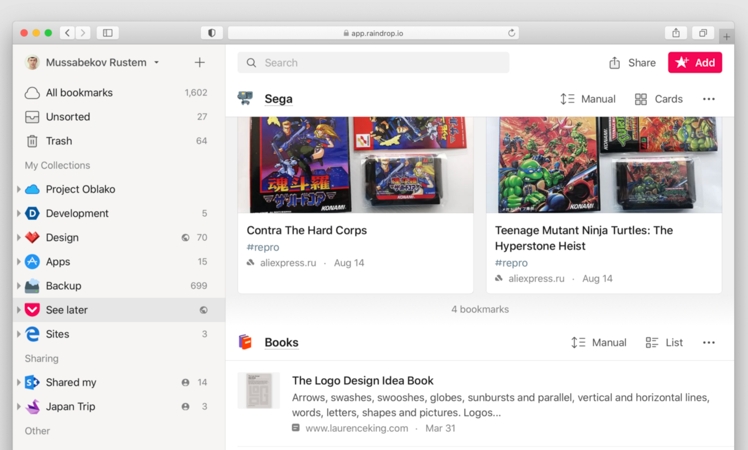
Task: Show Safari tab overview
Action: (703, 33)
